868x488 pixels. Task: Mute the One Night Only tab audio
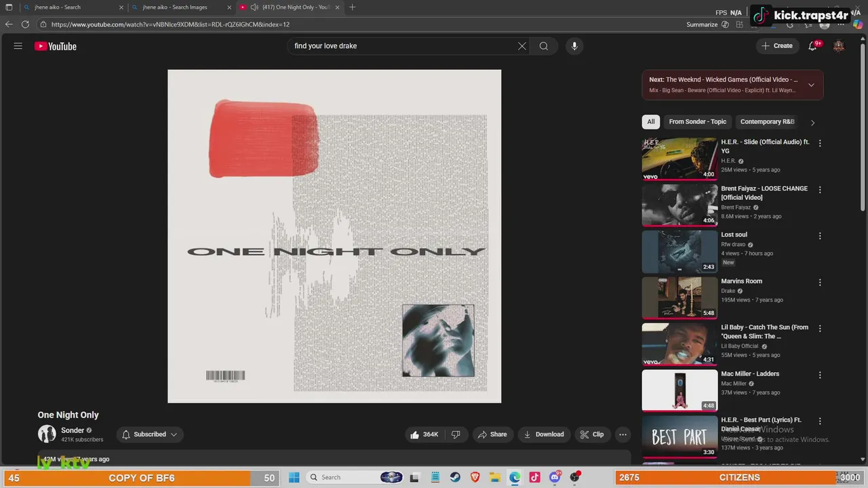(254, 7)
